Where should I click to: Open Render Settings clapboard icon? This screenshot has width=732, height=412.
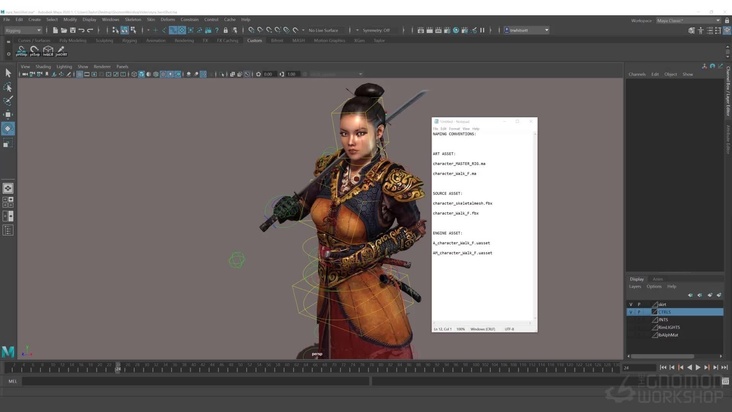447,30
